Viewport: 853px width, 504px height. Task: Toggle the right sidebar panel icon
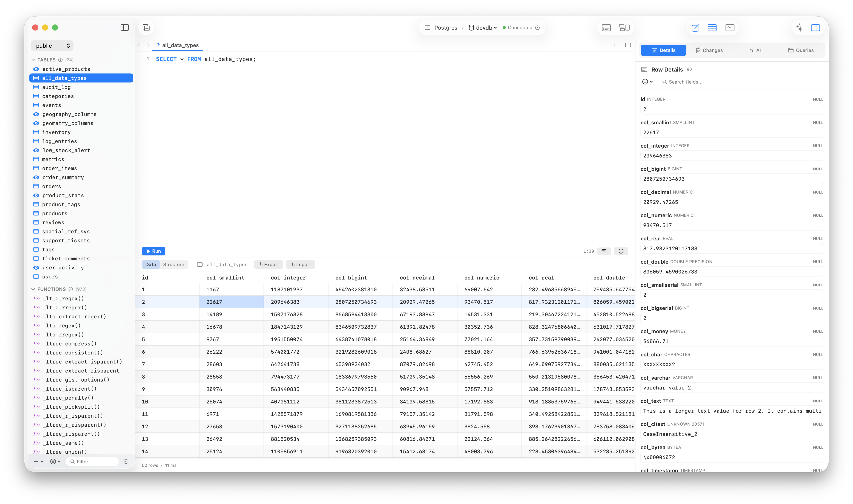tap(816, 27)
